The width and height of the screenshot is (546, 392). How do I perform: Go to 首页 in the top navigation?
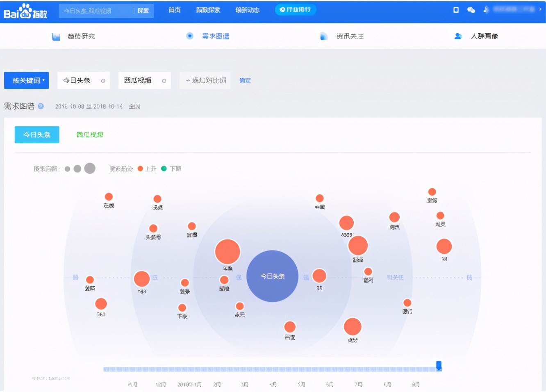175,10
